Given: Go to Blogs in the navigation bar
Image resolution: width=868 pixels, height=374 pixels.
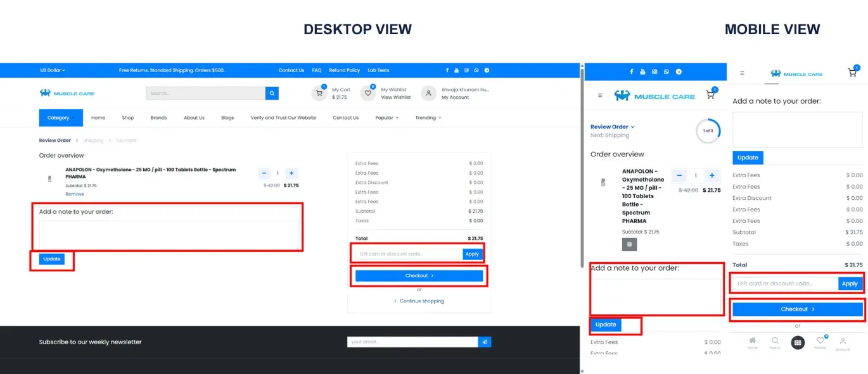Looking at the screenshot, I should tap(227, 118).
